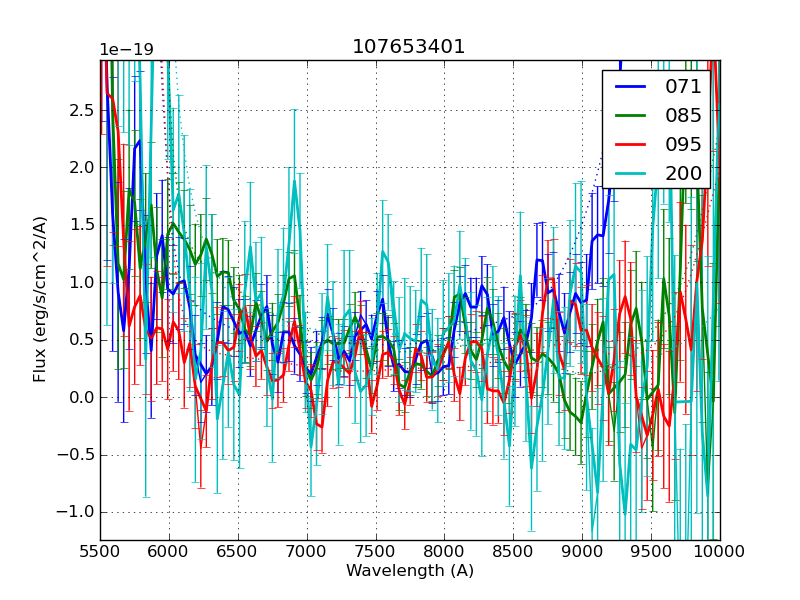
Task: Click the 5500 x-axis tick label
Action: (x=100, y=551)
